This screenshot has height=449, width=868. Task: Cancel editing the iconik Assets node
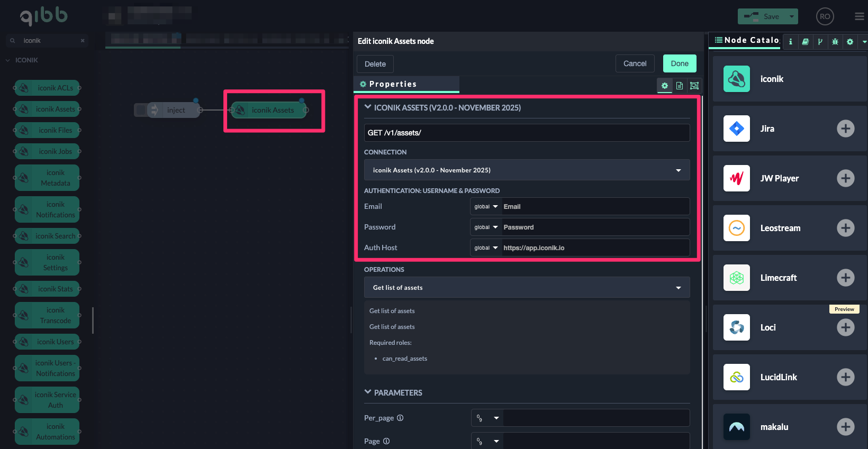tap(635, 63)
